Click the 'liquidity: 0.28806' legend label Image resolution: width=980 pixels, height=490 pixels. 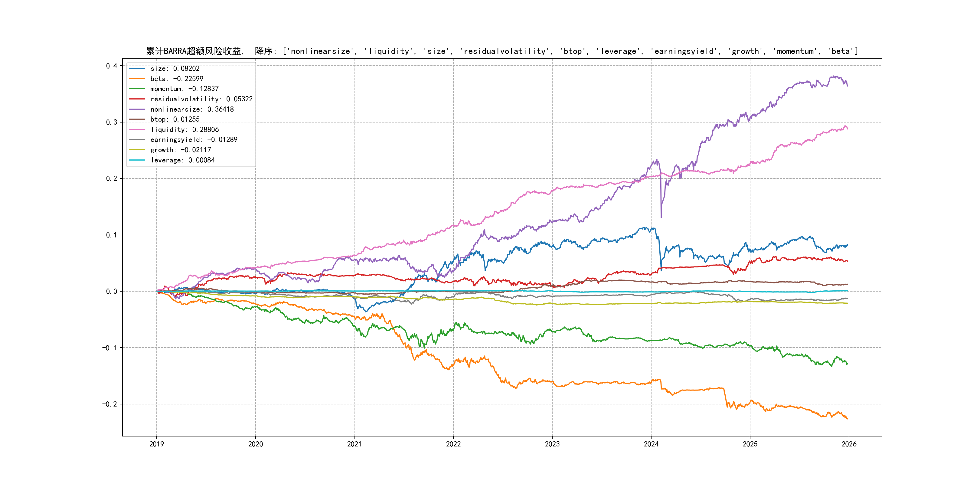[x=185, y=130]
